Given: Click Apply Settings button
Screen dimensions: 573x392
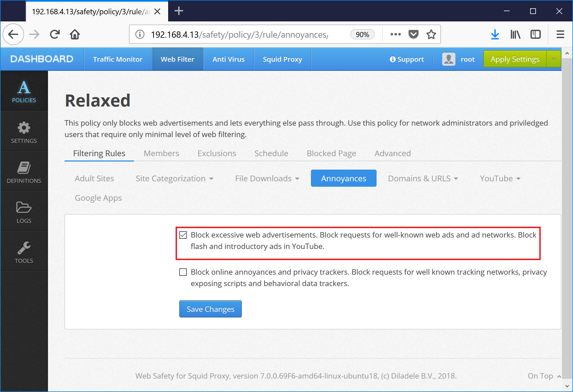Looking at the screenshot, I should click(515, 59).
